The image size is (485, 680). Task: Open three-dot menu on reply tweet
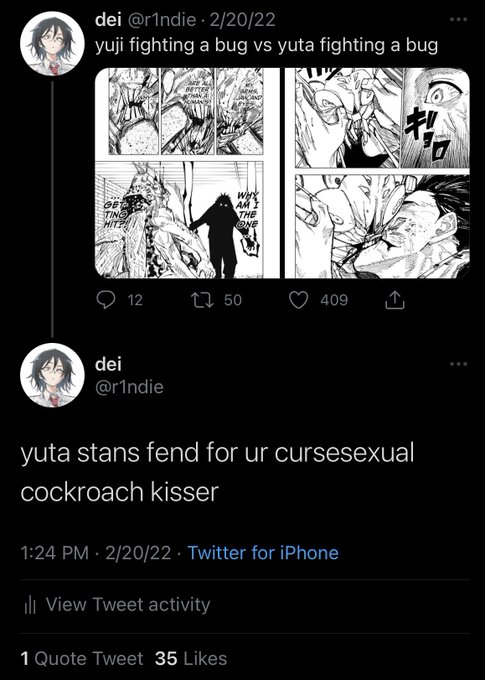tap(459, 363)
